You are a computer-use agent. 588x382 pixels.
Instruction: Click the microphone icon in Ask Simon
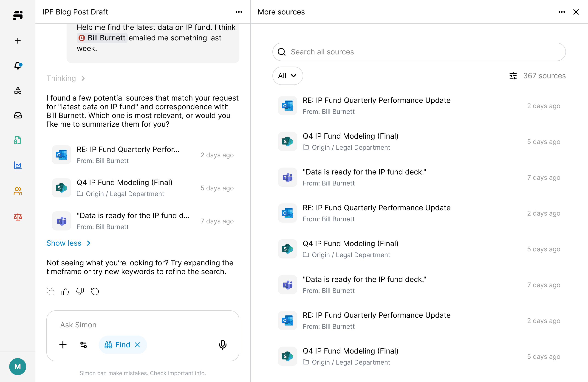tap(223, 345)
